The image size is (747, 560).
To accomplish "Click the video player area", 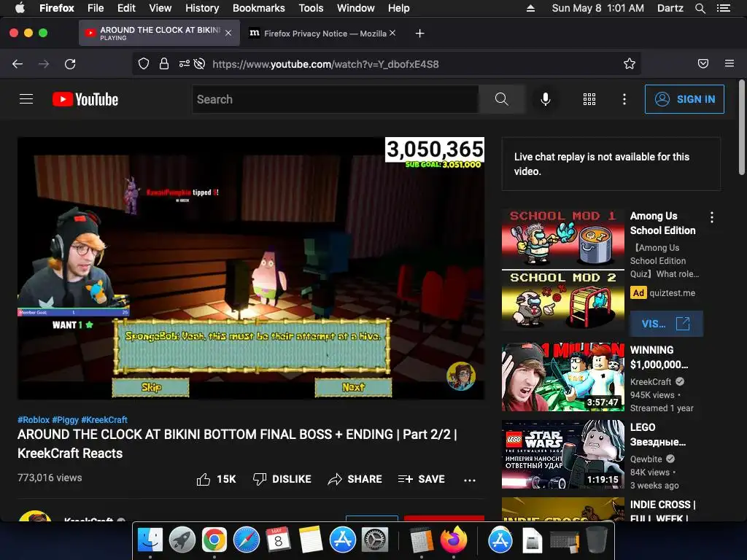I will pyautogui.click(x=251, y=268).
